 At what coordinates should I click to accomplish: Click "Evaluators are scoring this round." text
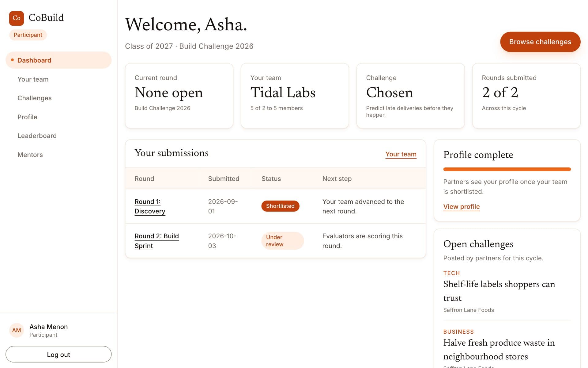362,241
